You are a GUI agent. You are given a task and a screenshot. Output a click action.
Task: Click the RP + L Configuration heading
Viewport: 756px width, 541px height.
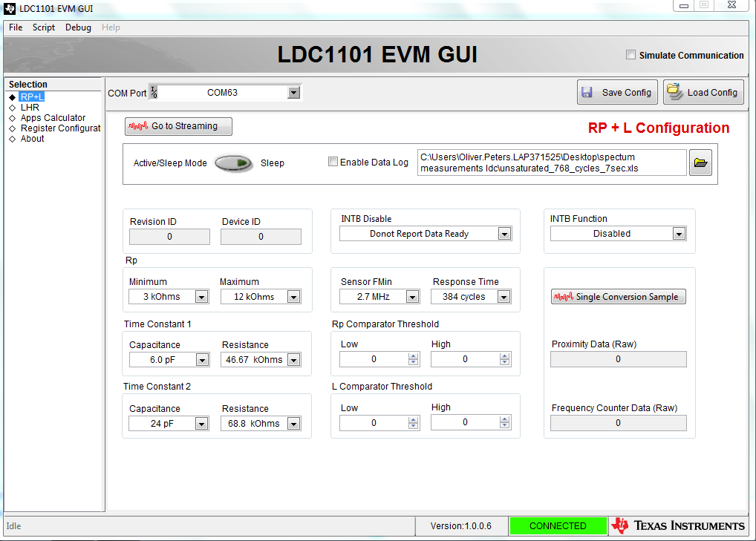click(659, 128)
